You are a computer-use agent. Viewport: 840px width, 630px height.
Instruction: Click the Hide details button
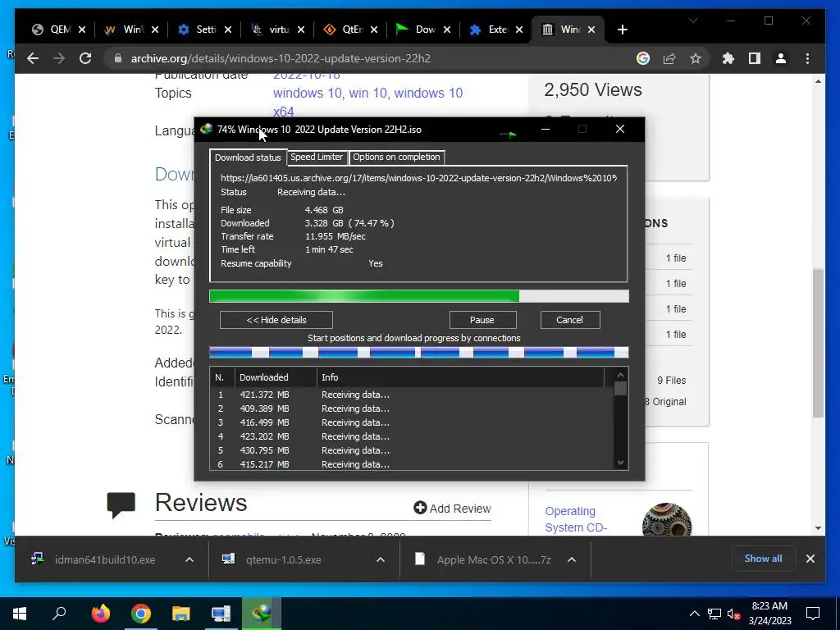276,320
